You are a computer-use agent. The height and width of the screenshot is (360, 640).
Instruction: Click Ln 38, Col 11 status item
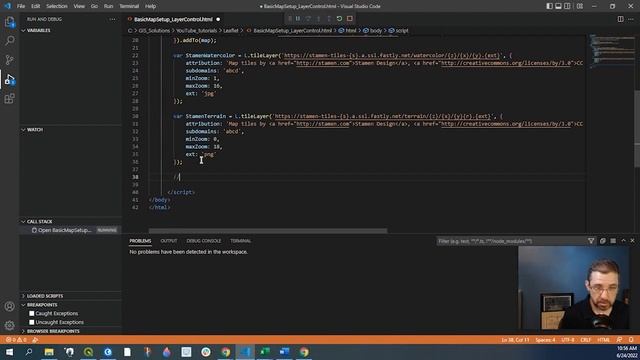click(x=515, y=340)
